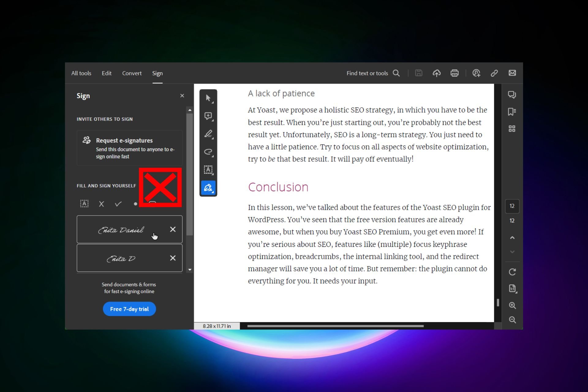Pick the text box tool in quick toolbar

[x=208, y=170]
